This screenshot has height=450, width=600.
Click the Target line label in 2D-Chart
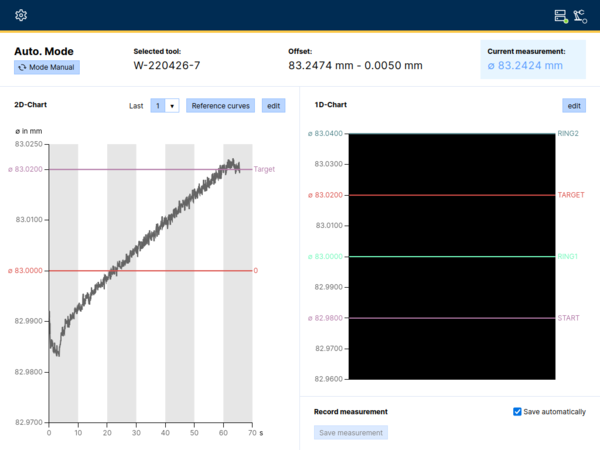pyautogui.click(x=264, y=169)
